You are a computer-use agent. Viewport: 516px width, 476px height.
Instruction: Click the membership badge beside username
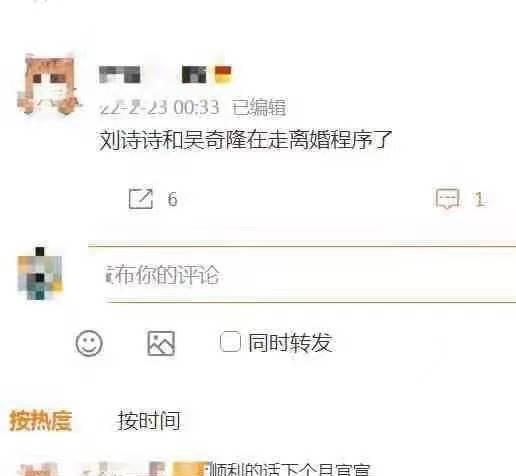pyautogui.click(x=223, y=74)
